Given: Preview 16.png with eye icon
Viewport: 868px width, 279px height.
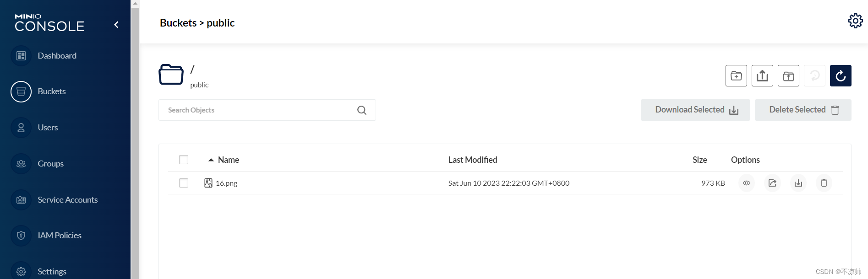Looking at the screenshot, I should click(x=747, y=183).
